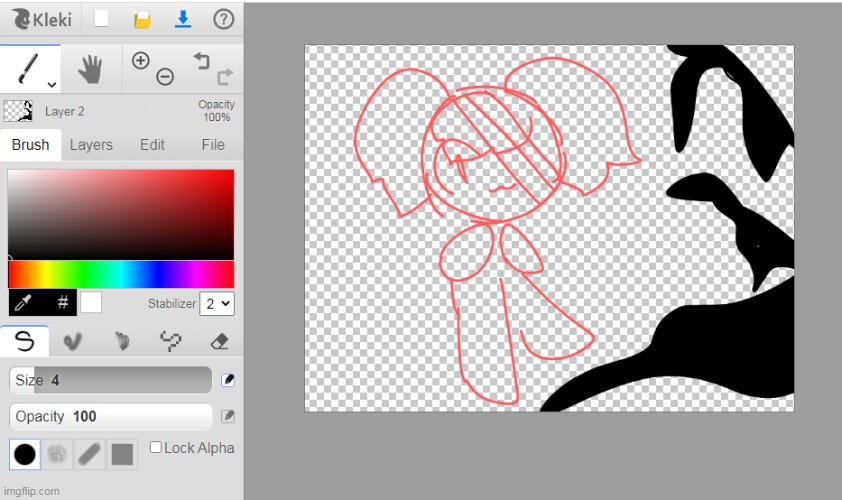842x500 pixels.
Task: Download the image with the blue arrow
Action: coord(183,19)
